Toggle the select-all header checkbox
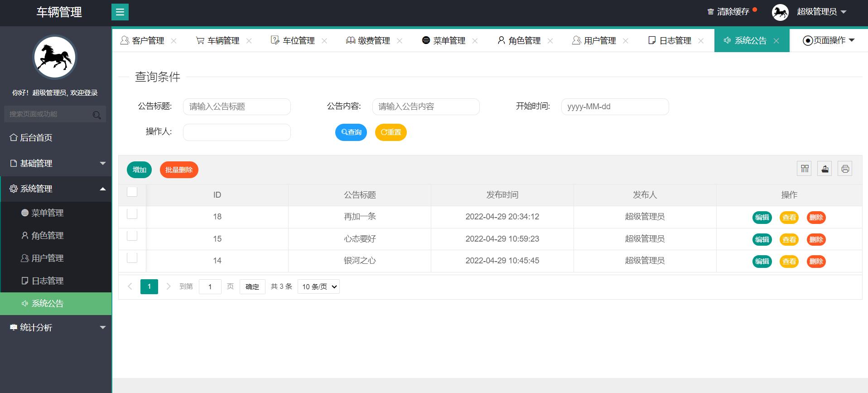The image size is (868, 393). (x=132, y=192)
